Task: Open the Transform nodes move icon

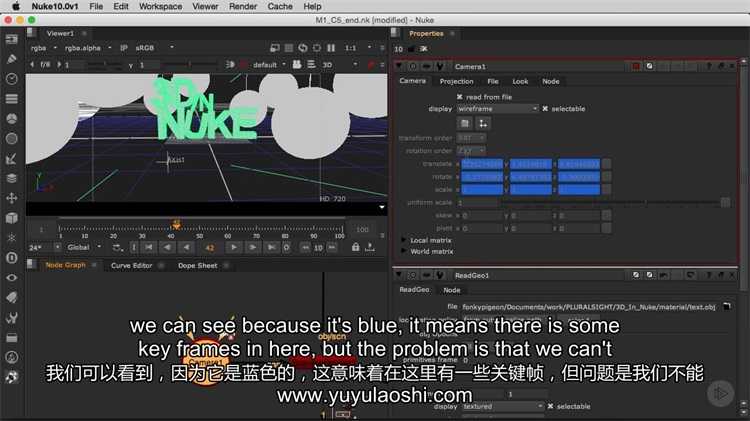Action: pos(11,198)
